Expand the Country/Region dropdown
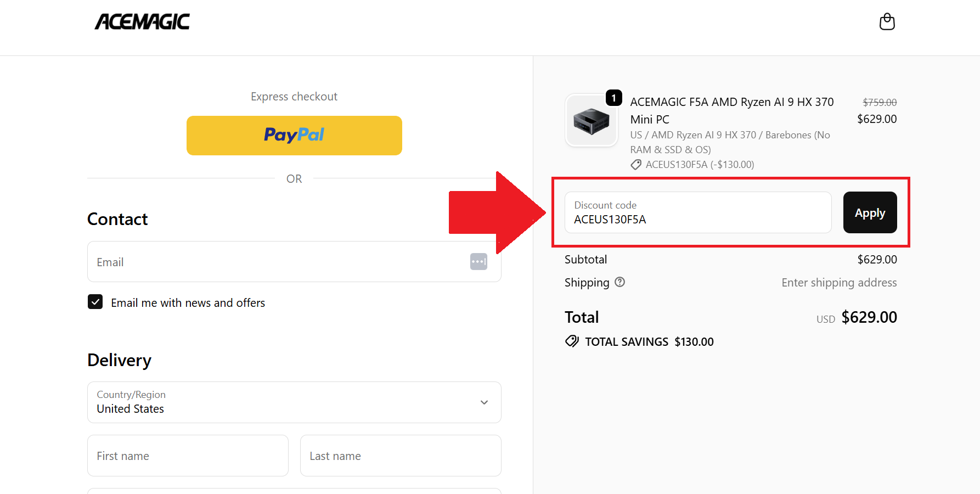 coord(483,402)
